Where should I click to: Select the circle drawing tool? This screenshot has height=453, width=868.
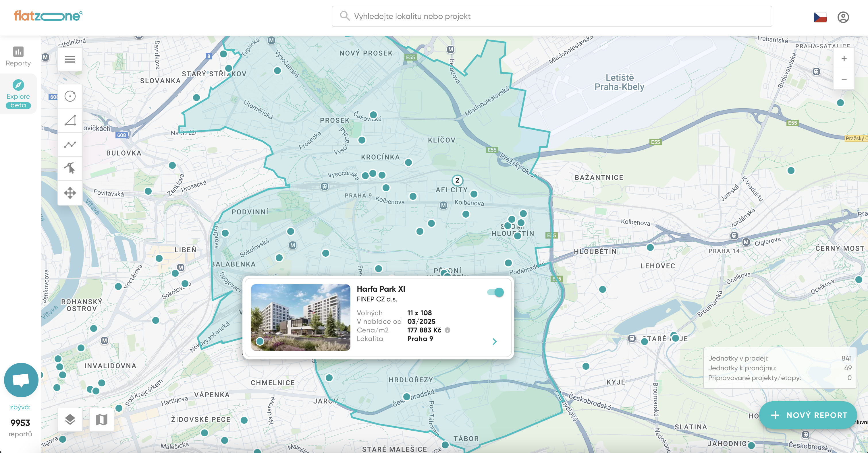pyautogui.click(x=70, y=96)
